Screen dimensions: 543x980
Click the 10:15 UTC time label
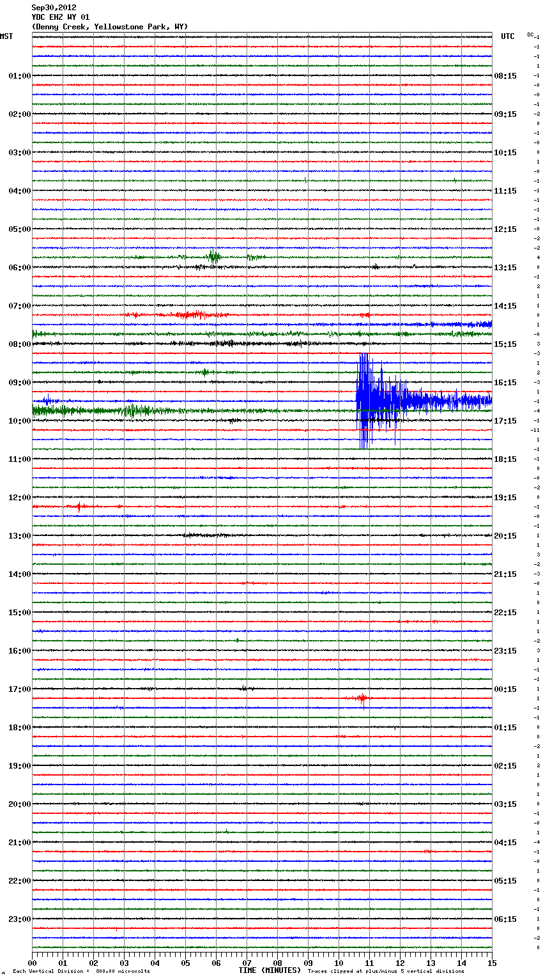505,153
